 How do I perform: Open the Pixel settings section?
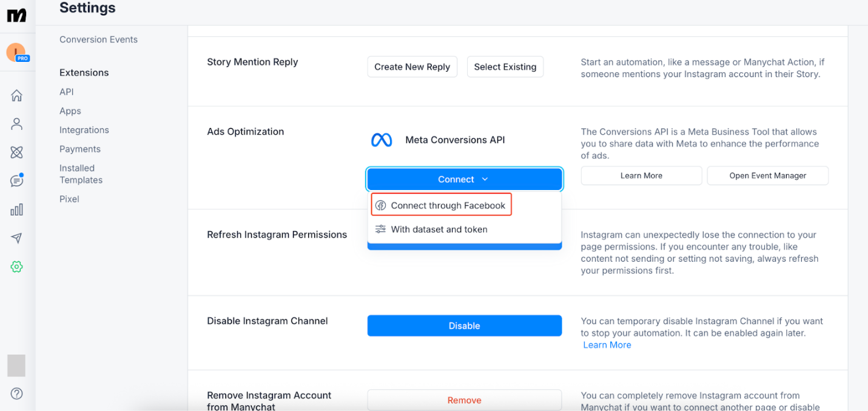click(x=69, y=199)
